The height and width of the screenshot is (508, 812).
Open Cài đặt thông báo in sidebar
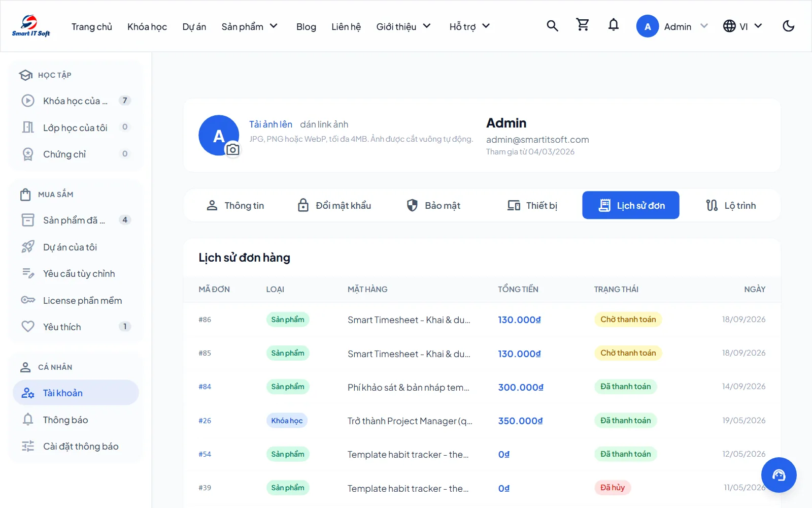(x=76, y=446)
